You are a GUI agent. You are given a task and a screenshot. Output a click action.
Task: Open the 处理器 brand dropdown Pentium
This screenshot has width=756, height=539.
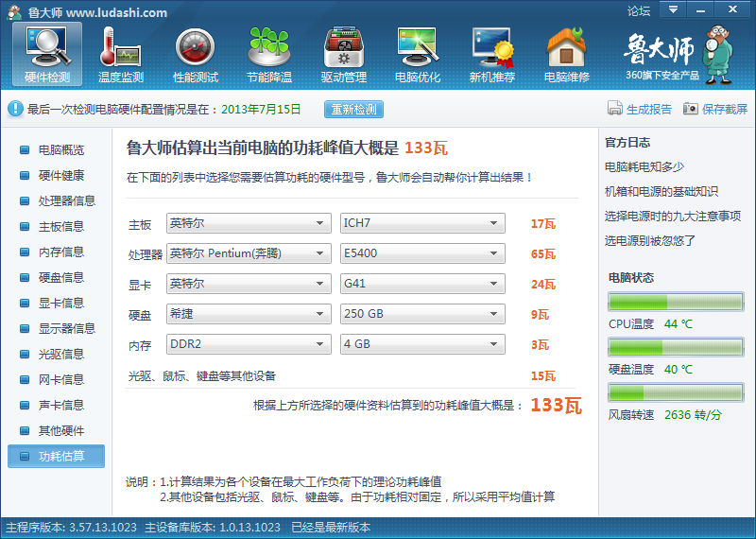tap(249, 253)
